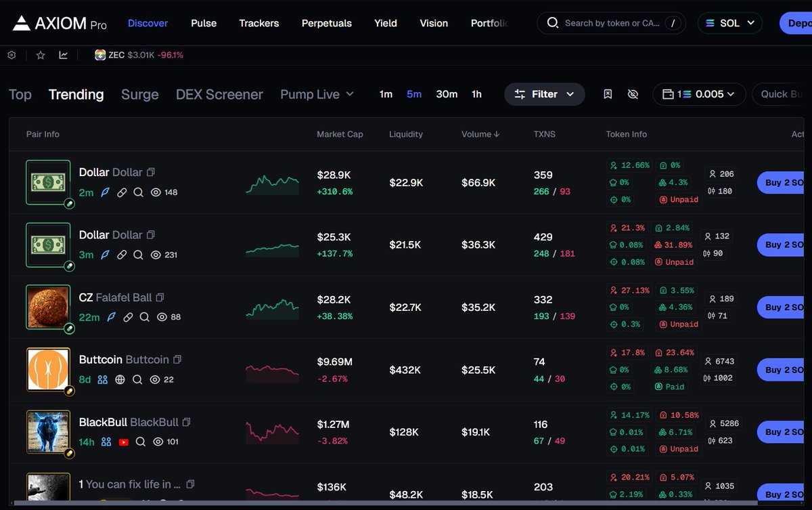Screen dimensions: 812x510
Task: Select the 1h timeframe option
Action: click(x=476, y=94)
